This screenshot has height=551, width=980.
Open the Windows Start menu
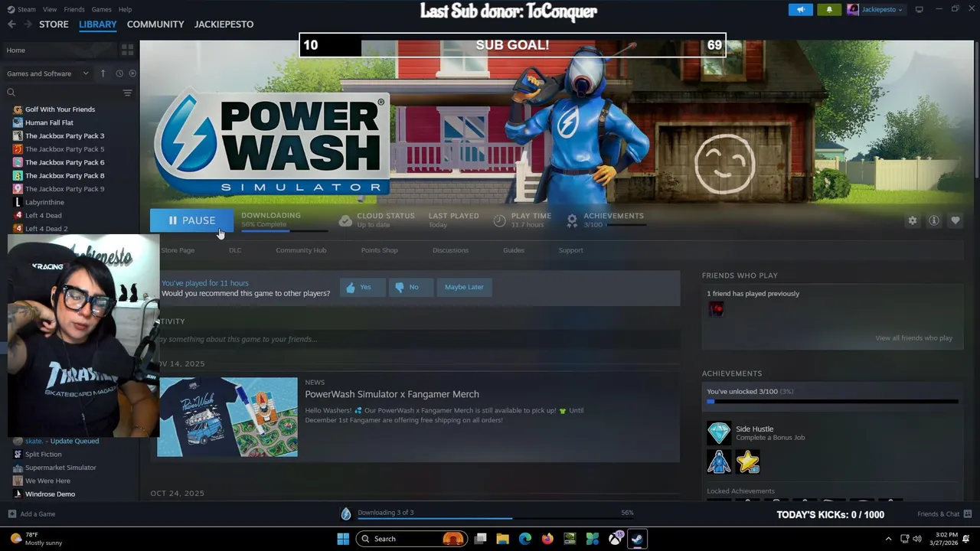(x=343, y=539)
